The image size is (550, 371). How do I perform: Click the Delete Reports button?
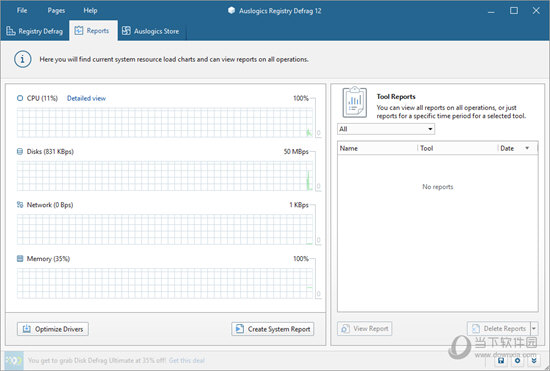coord(499,329)
